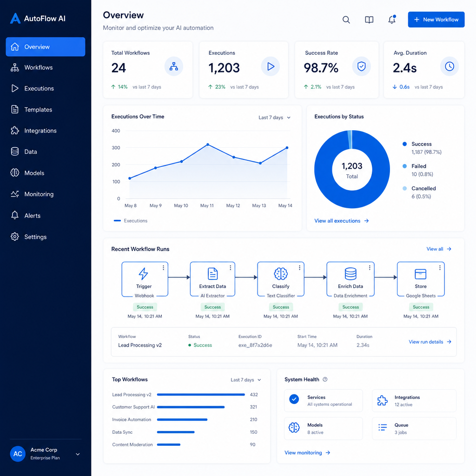
Task: Go to Overview in the sidebar
Action: [x=46, y=47]
